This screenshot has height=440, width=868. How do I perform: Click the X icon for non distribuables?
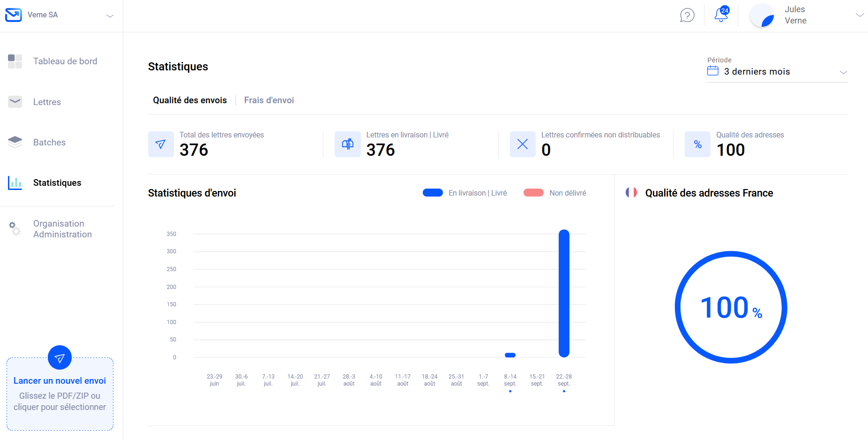[523, 144]
